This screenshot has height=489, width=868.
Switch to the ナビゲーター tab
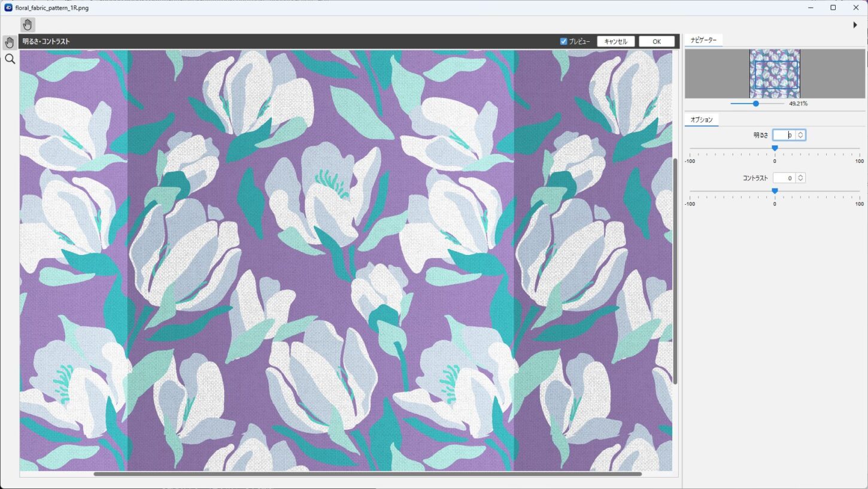point(703,40)
